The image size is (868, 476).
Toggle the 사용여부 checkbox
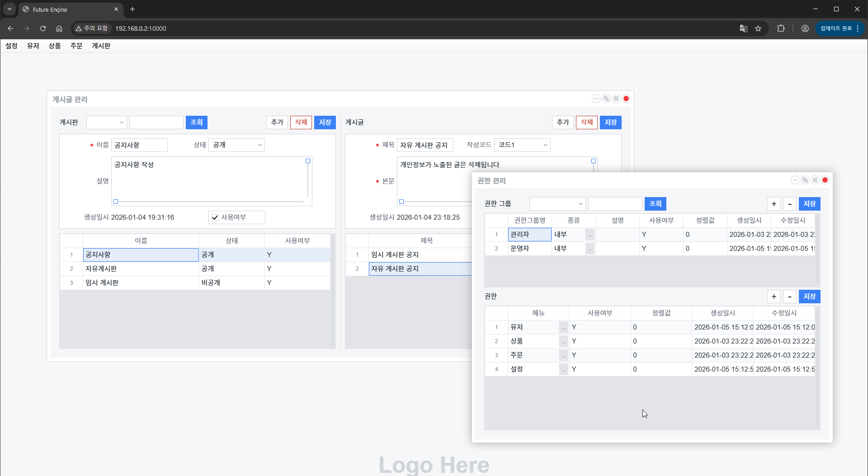click(215, 217)
